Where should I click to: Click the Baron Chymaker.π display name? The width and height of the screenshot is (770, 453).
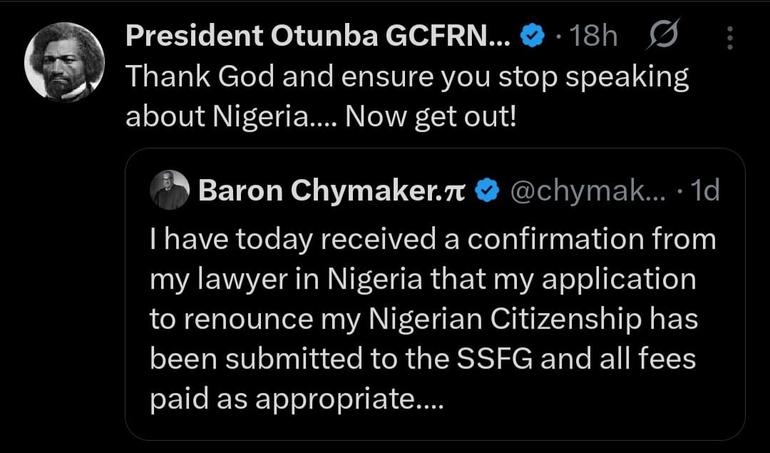(x=331, y=191)
